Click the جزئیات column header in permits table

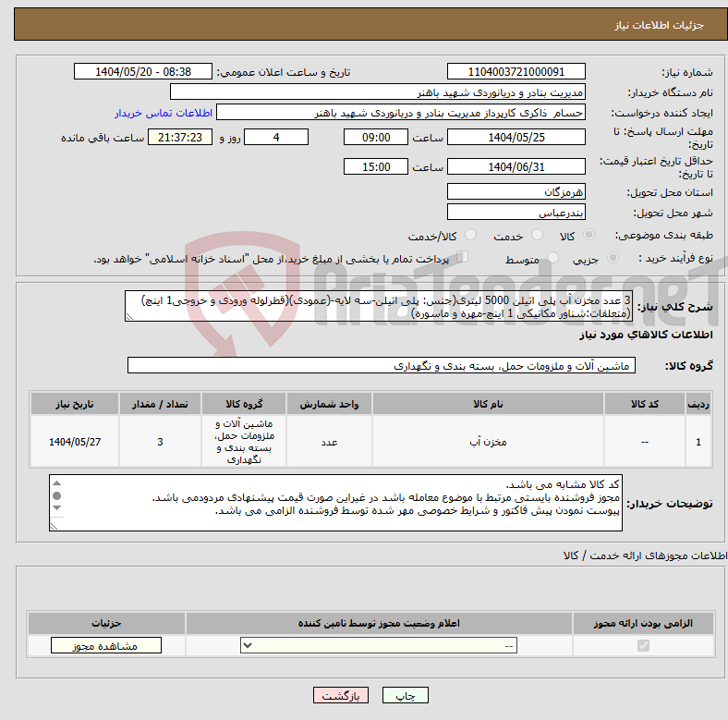106,623
